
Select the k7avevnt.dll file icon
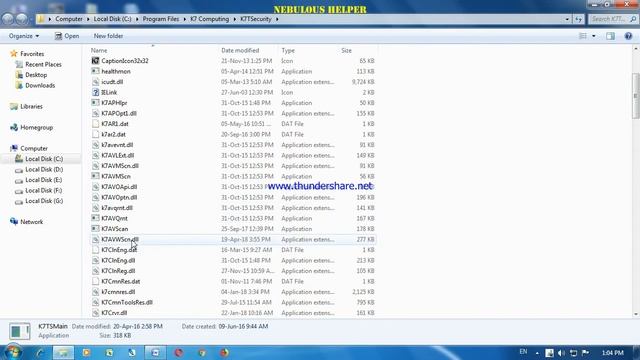point(95,145)
